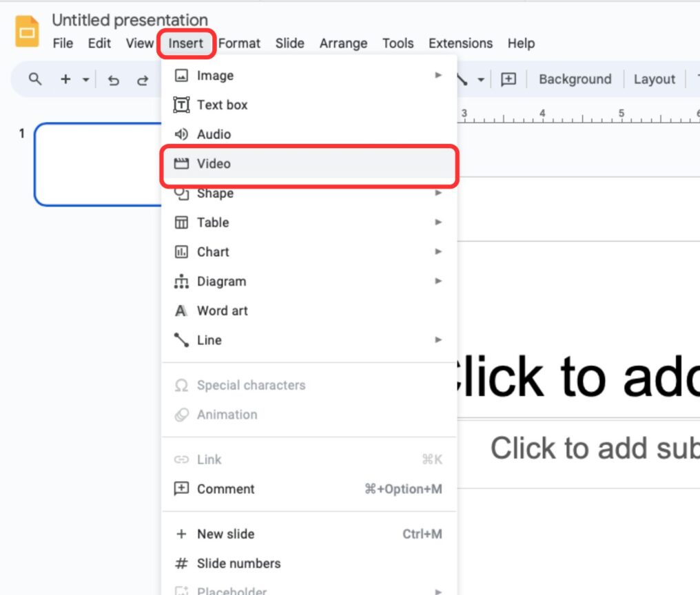
Task: Redo the last action
Action: [143, 80]
